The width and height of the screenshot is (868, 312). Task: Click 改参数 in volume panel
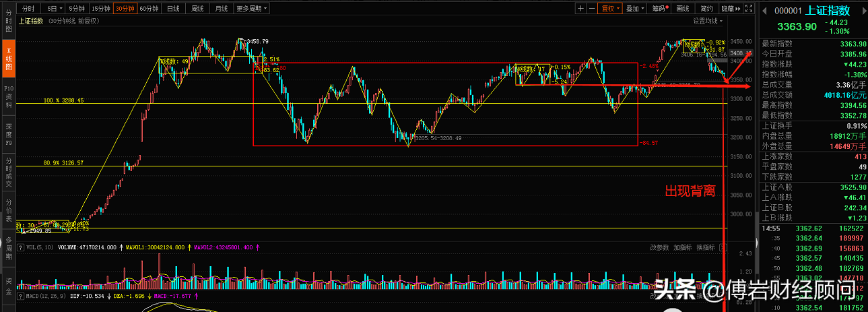tap(660, 247)
